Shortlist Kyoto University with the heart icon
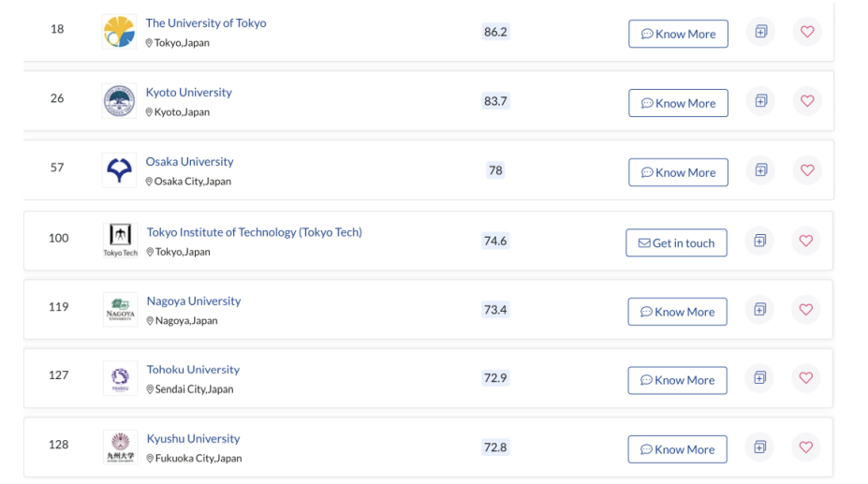Viewport: 868px width, 484px height. click(x=807, y=101)
